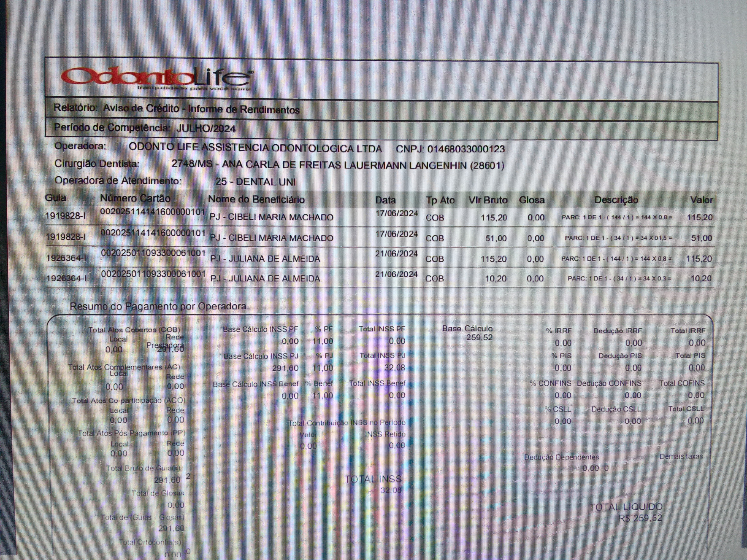Click the CNPJ number 01468033000123
The image size is (747, 560).
[466, 149]
